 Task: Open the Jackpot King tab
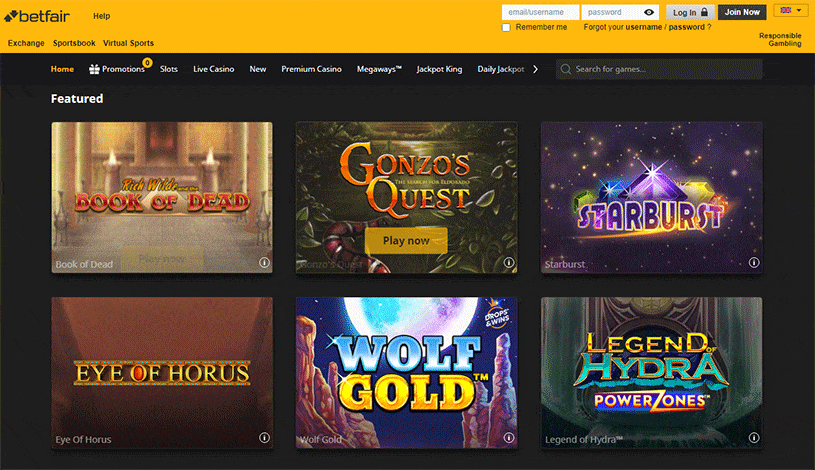pos(439,69)
